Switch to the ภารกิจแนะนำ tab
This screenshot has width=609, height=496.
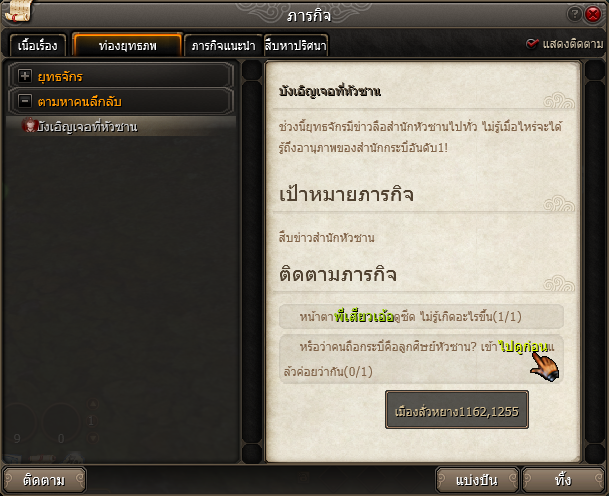pos(223,46)
